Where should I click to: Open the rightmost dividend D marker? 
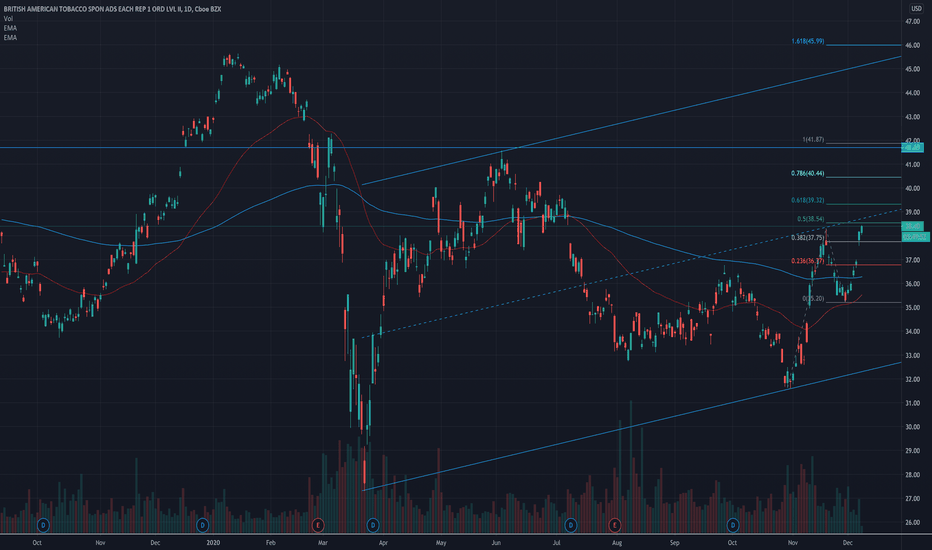coord(733,525)
